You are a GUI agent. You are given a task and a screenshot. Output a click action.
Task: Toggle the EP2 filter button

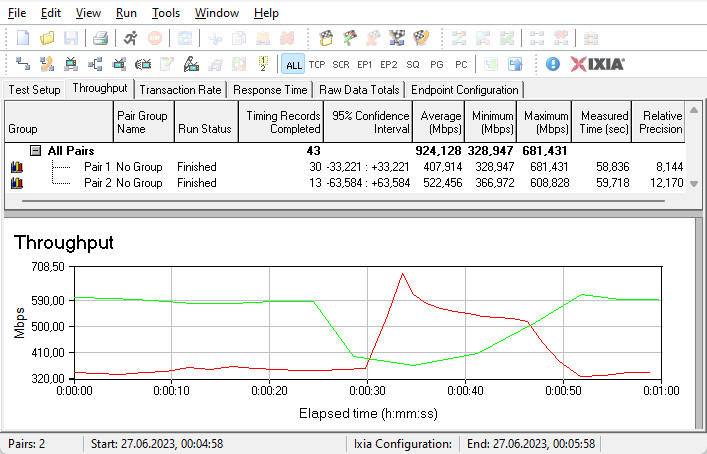[x=389, y=64]
